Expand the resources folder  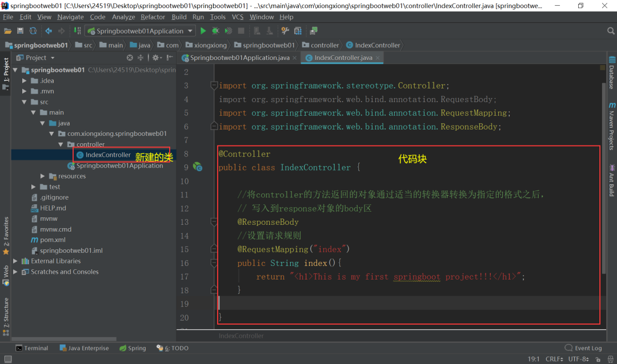pos(42,176)
